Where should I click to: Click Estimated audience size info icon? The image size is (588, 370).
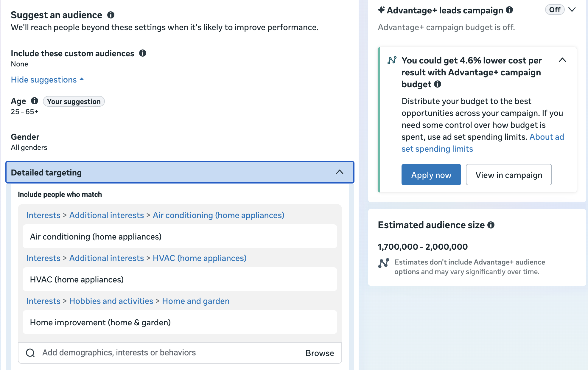[491, 225]
